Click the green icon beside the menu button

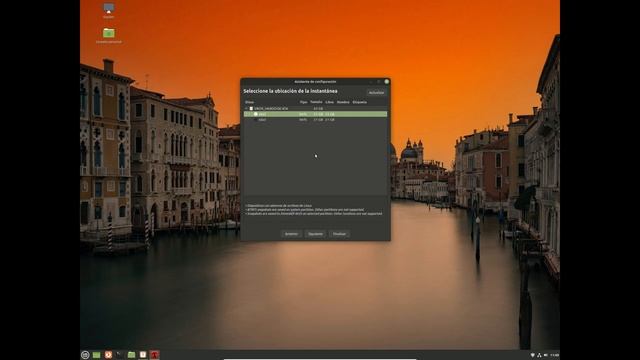click(97, 355)
